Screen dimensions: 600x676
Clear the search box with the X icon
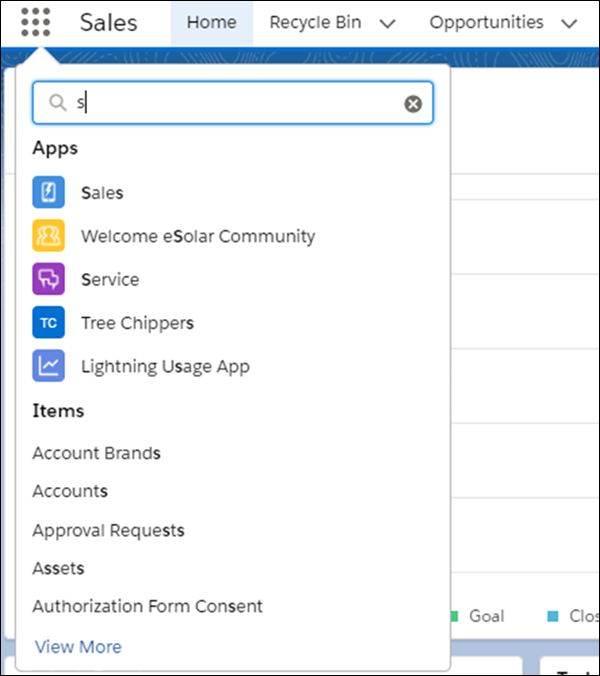tap(413, 103)
